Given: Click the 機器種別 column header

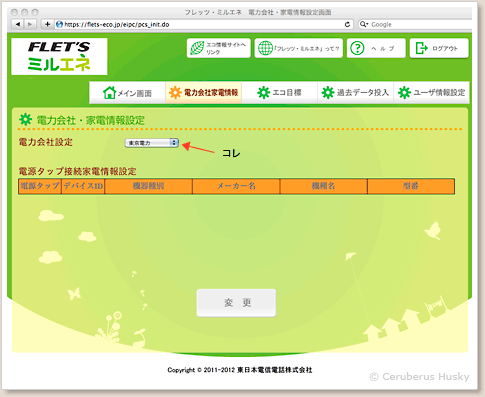Looking at the screenshot, I should click(148, 186).
